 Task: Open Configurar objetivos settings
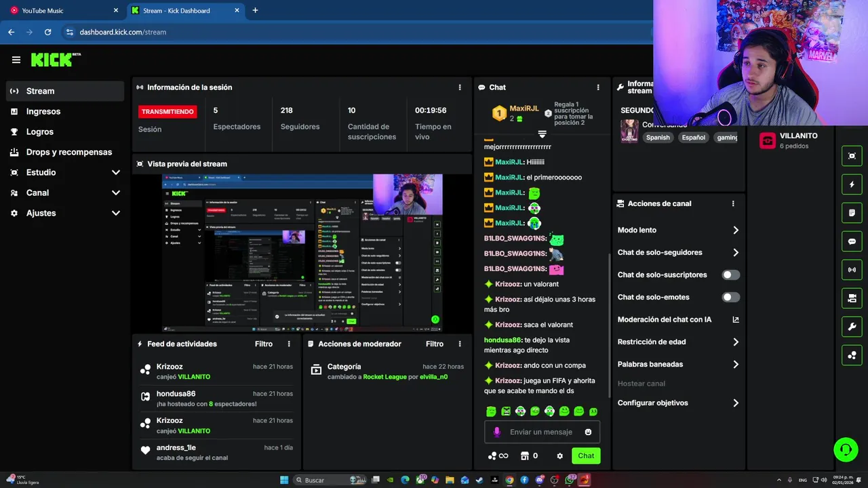[678, 403]
